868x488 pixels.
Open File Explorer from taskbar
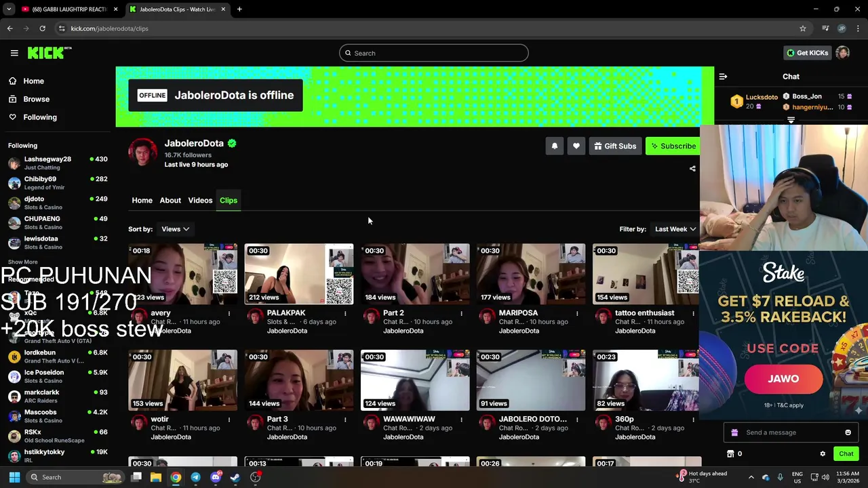click(x=156, y=477)
